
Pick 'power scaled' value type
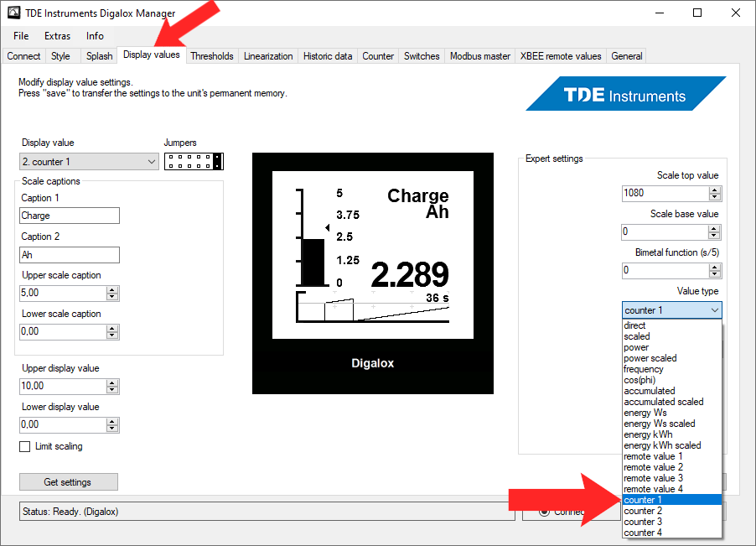pyautogui.click(x=672, y=358)
